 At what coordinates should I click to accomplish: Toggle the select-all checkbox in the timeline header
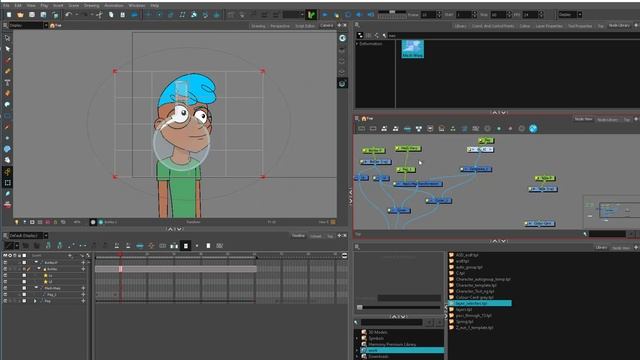point(24,256)
